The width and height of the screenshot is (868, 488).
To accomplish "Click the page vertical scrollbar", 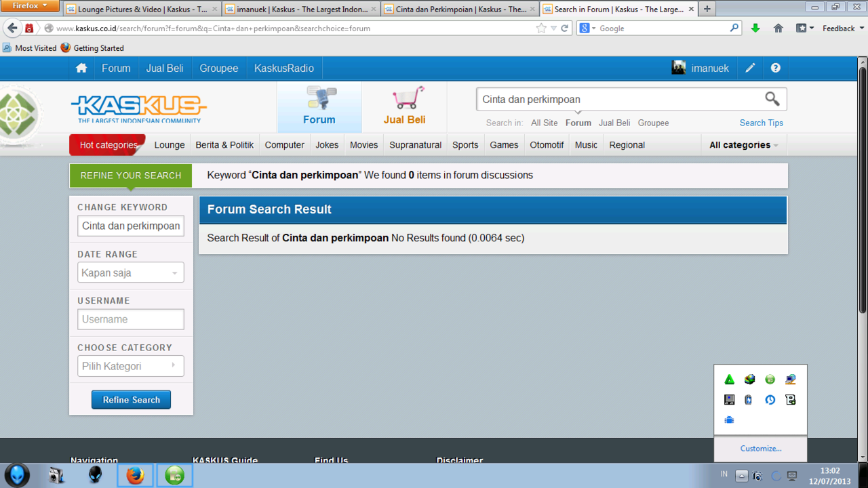I will [863, 190].
